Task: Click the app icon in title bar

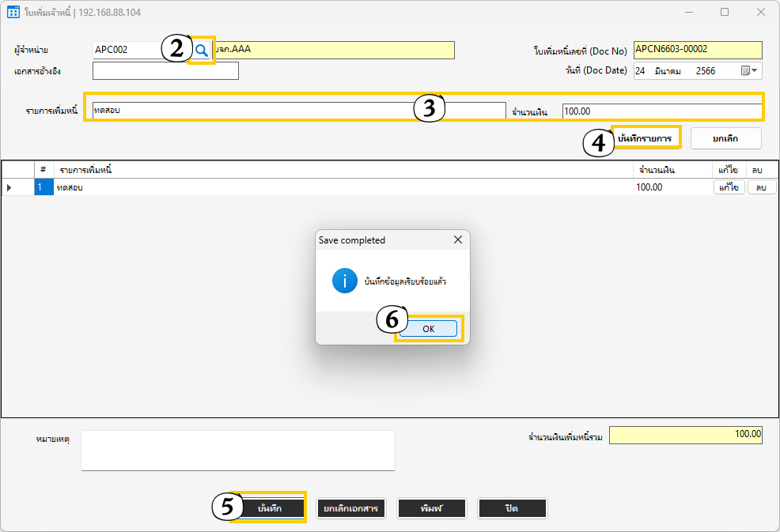Action: click(13, 13)
